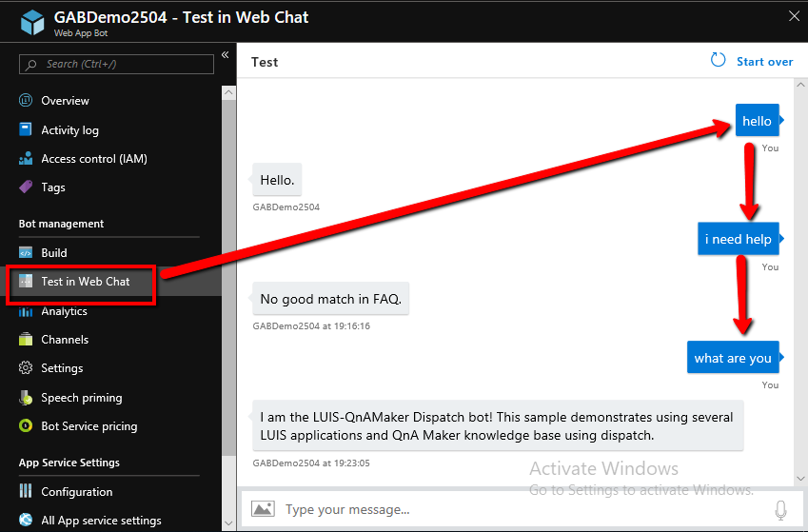
Task: Click sidebar scrollbar down arrow
Action: pyautogui.click(x=228, y=523)
